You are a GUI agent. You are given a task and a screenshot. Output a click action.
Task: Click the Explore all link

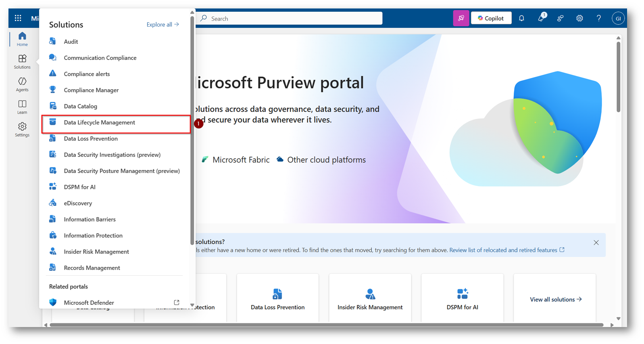[x=163, y=25]
